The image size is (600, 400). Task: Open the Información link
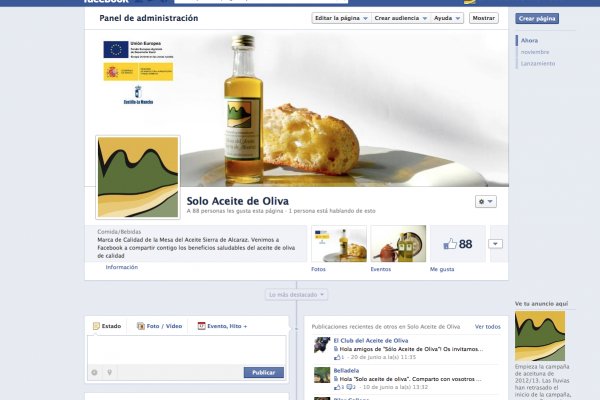[x=122, y=267]
